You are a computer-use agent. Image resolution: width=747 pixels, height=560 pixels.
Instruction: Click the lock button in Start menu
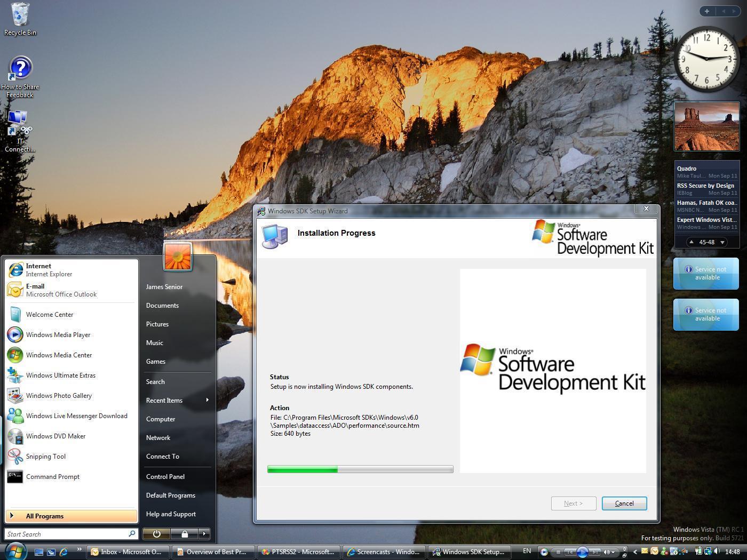click(185, 533)
